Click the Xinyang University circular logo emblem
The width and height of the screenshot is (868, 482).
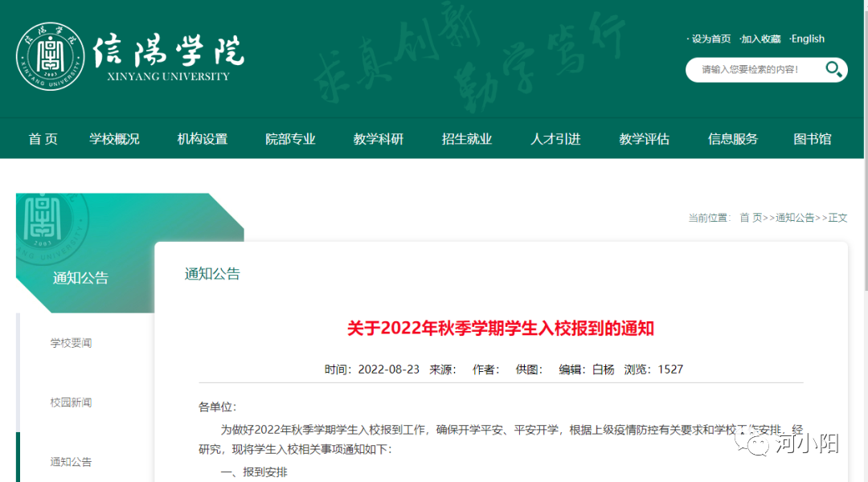[50, 56]
